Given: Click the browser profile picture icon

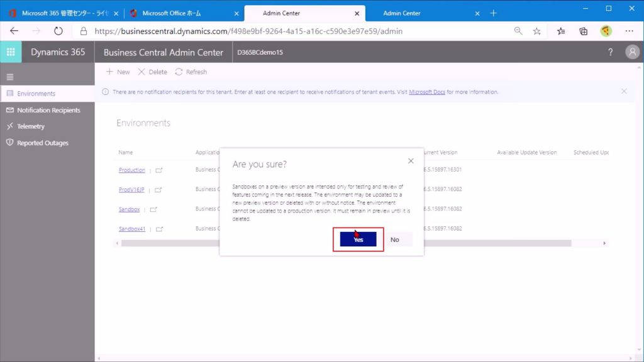Looking at the screenshot, I should coord(606,31).
